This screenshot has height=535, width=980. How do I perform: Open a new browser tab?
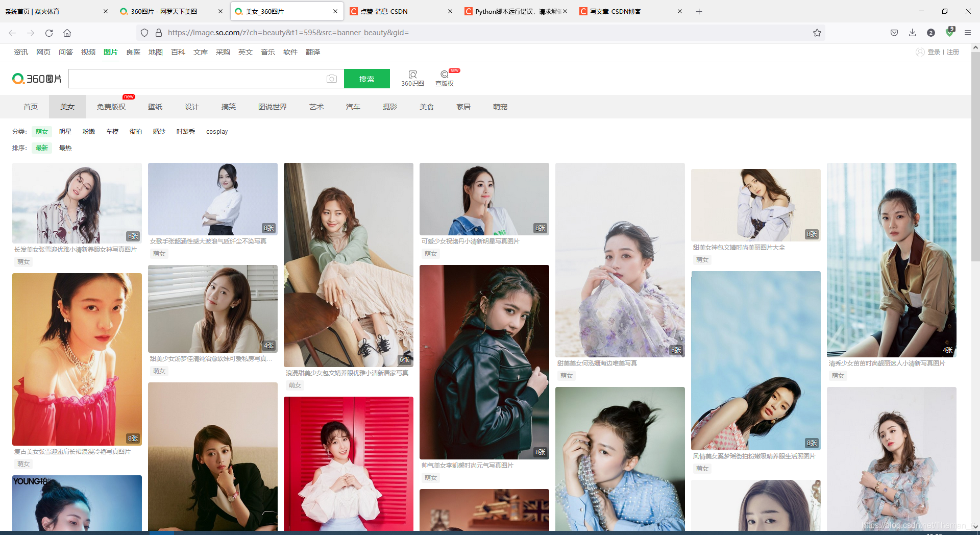(699, 11)
